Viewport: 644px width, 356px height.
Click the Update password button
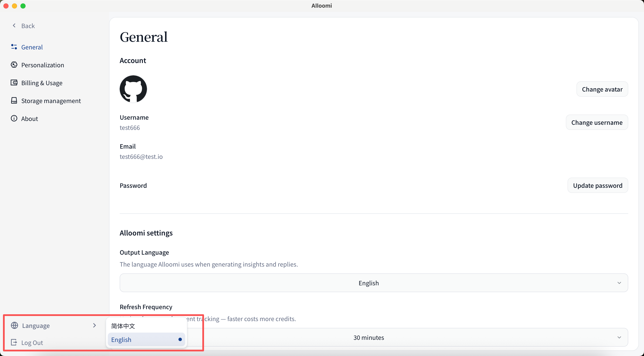(x=597, y=185)
